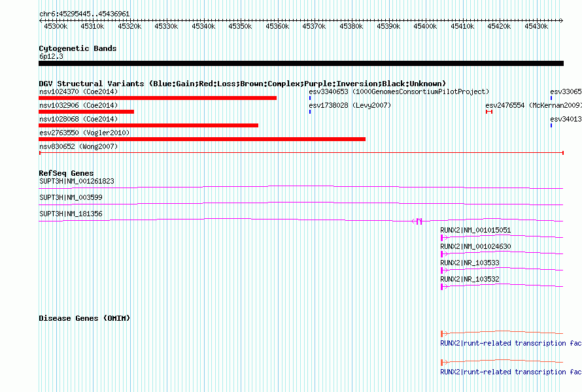The width and height of the screenshot is (582, 392).
Task: Click the partially visible esv33065 variant label
Action: click(x=566, y=91)
